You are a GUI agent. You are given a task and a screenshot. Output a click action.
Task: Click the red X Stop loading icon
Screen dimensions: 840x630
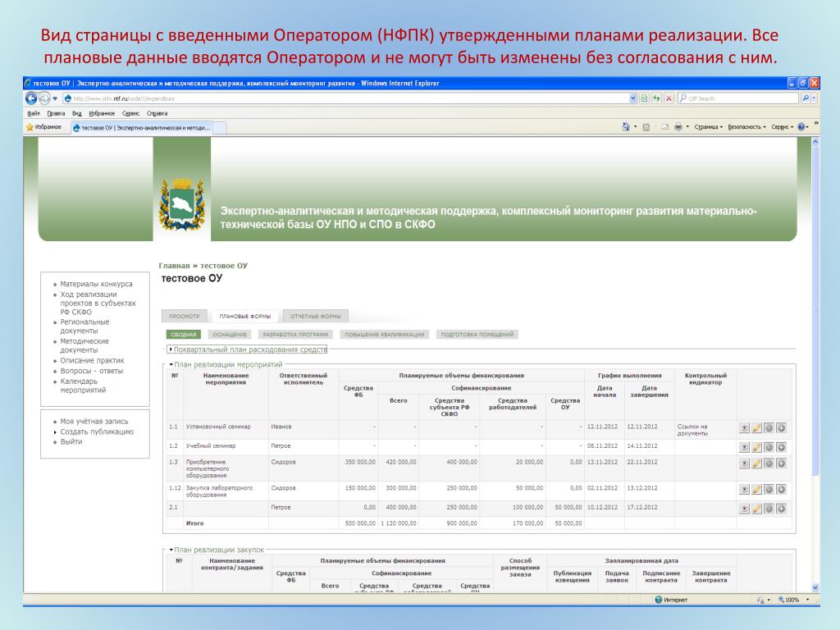click(x=669, y=98)
